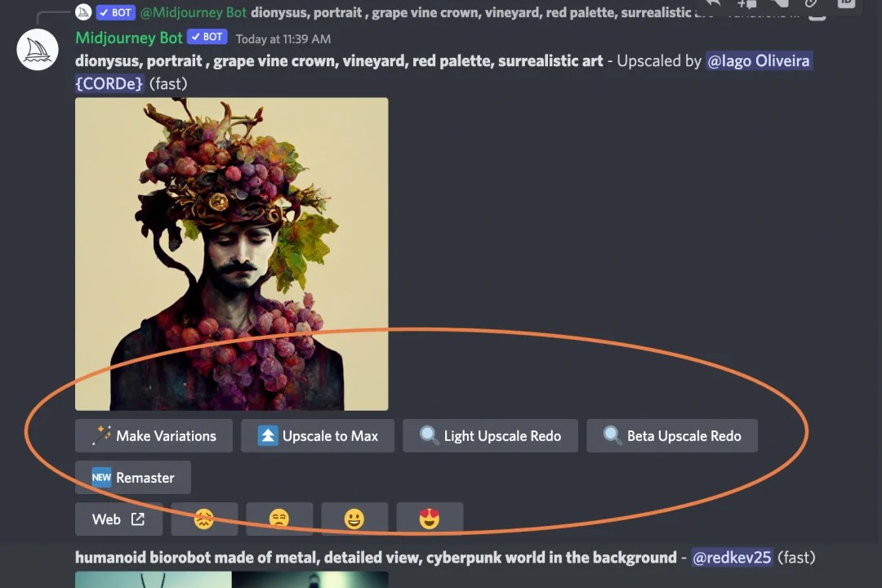Click the external-link icon inside the Web button

coord(138,519)
